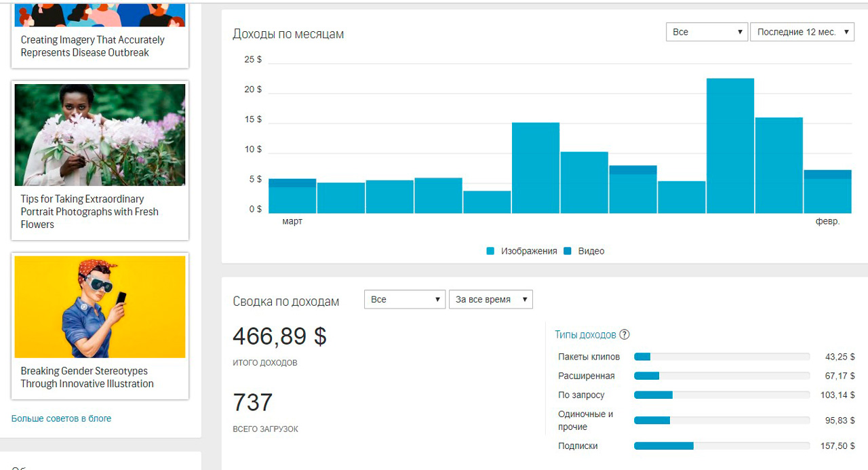Open the Tips for Taking Extraordinary Portrait article title
Screen dimensions: 868x470
tap(89, 212)
